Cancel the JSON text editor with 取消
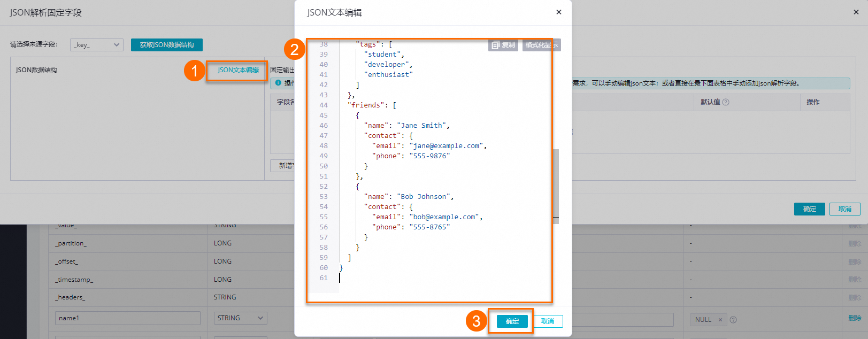868x339 pixels. tap(548, 321)
